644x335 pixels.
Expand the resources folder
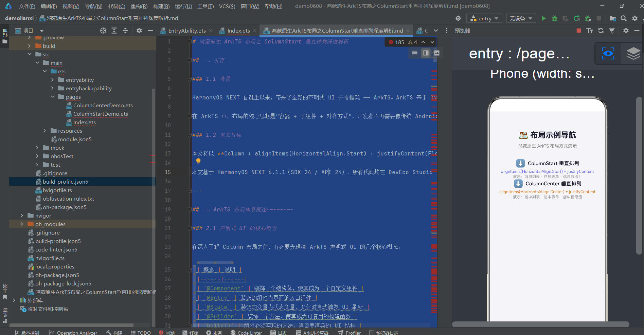coord(44,131)
